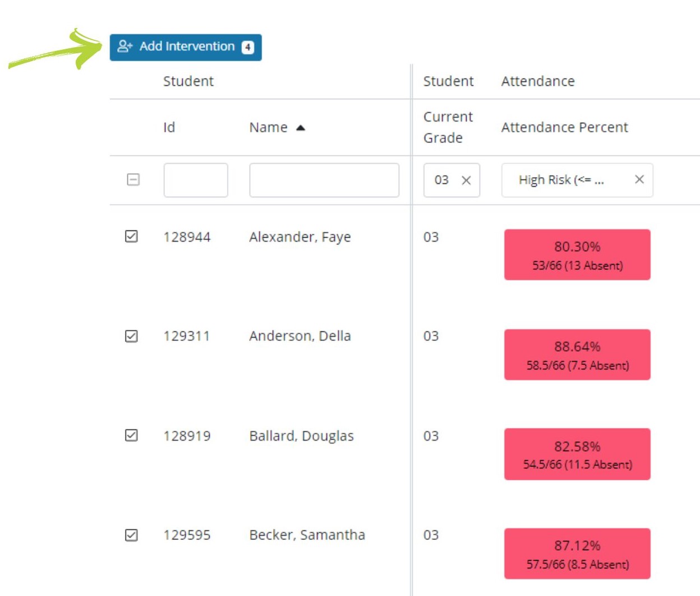This screenshot has width=700, height=596.
Task: Uncheck the Becker, Samantha row checkbox
Action: click(x=131, y=535)
